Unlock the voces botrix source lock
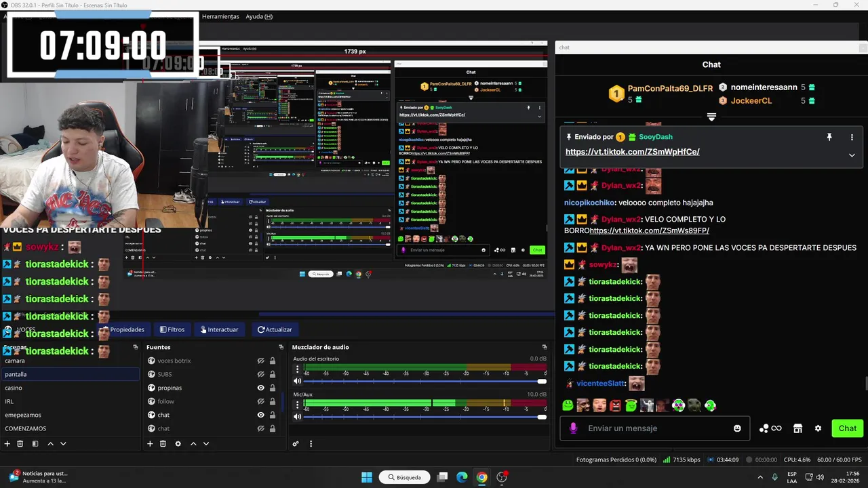The width and height of the screenshot is (868, 488). [273, 361]
